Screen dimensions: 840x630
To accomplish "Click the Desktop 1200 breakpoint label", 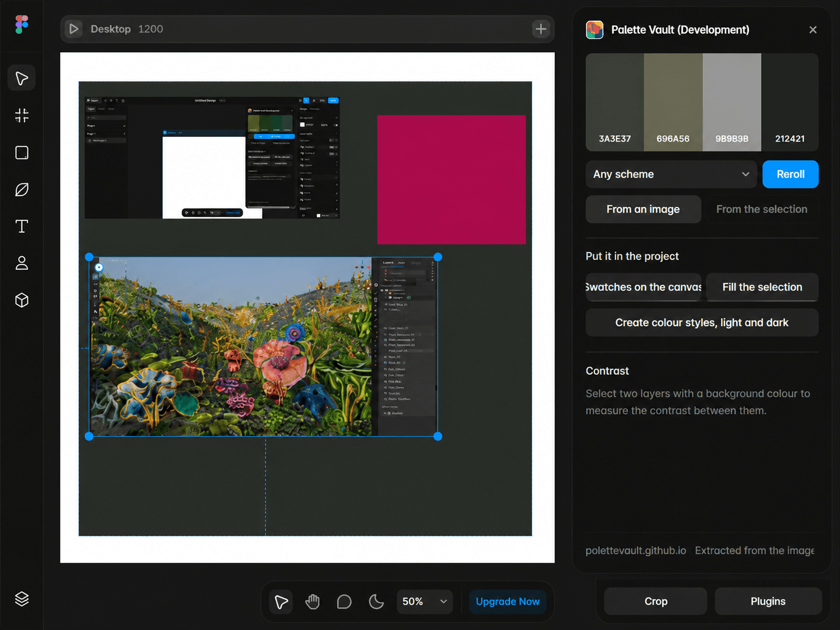I will coord(127,29).
